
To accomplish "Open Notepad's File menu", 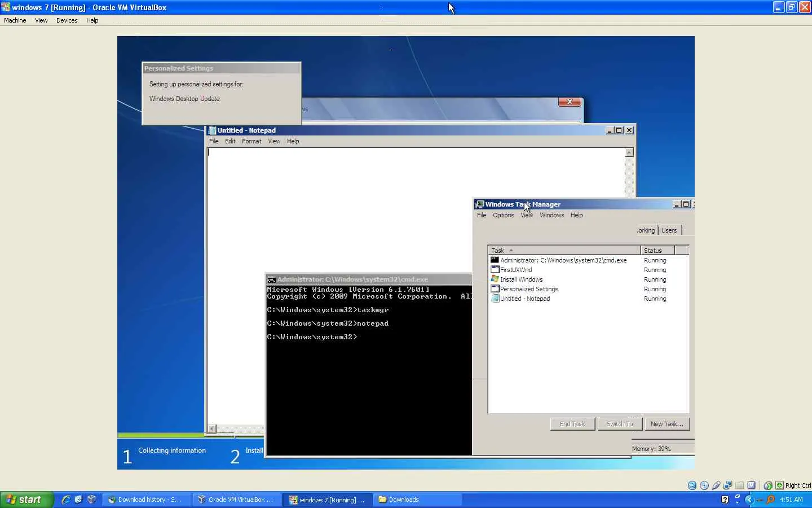I will point(214,141).
